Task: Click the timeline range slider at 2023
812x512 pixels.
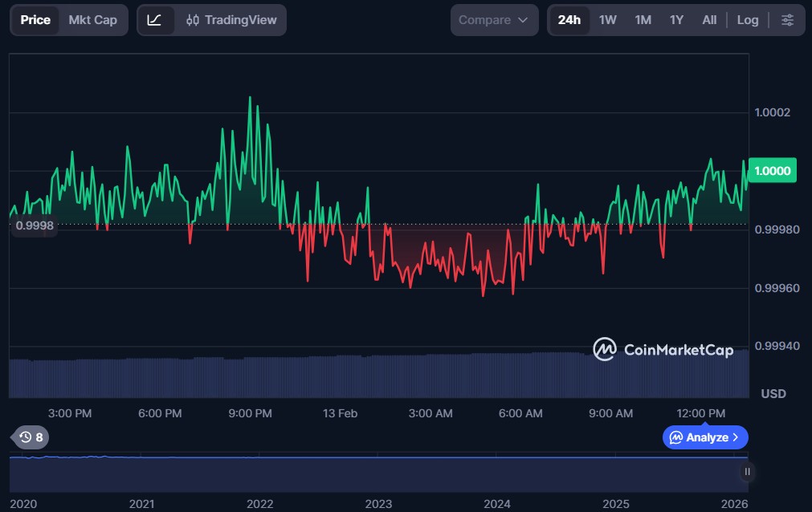Action: (378, 473)
